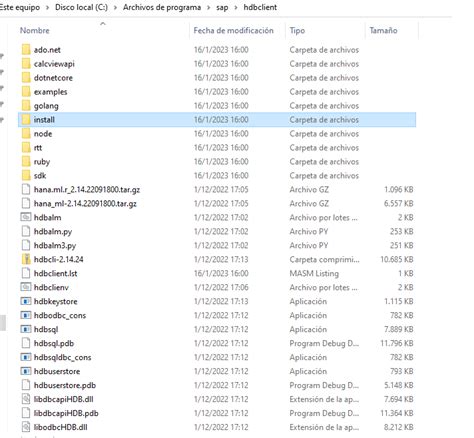474x438 pixels.
Task: Select the hdbuserstore.pdb file icon
Action: (26, 385)
